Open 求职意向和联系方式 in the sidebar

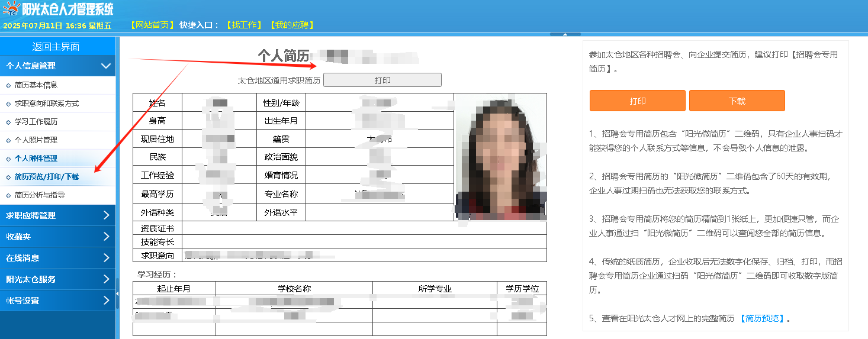47,104
